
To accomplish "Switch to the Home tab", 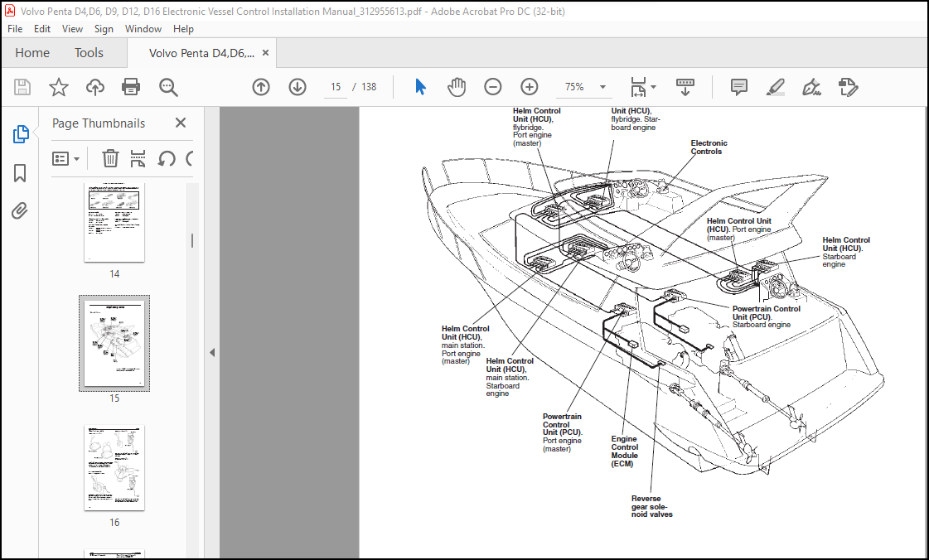I will pyautogui.click(x=32, y=53).
